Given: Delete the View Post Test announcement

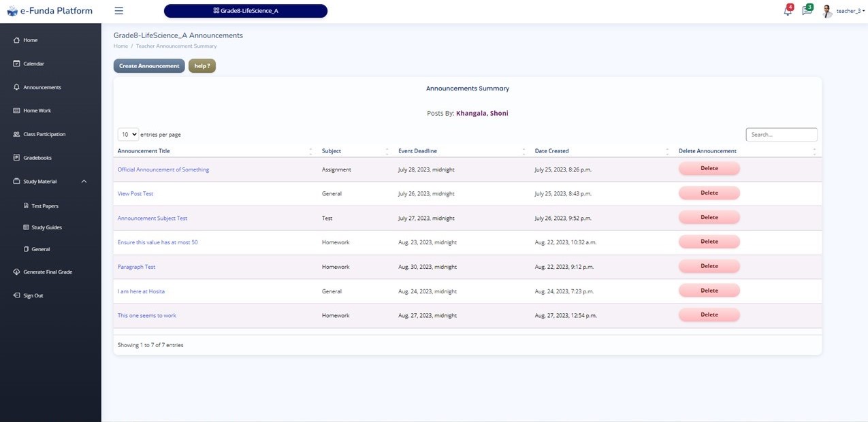Looking at the screenshot, I should (709, 193).
